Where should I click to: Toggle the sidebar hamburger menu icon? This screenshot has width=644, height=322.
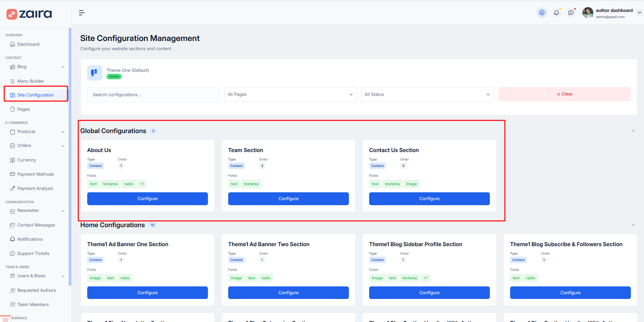click(82, 13)
